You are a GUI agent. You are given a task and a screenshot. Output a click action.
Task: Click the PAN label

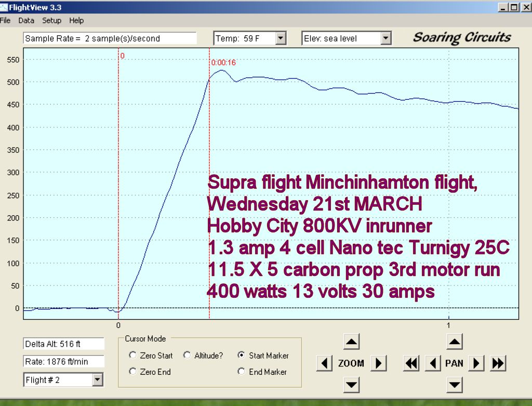454,363
